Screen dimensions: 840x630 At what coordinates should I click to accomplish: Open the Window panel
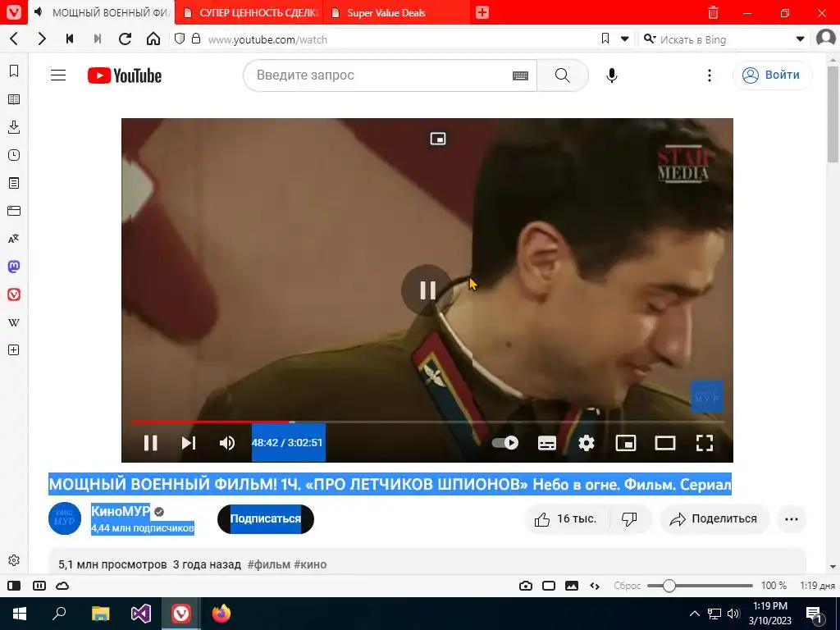14,211
